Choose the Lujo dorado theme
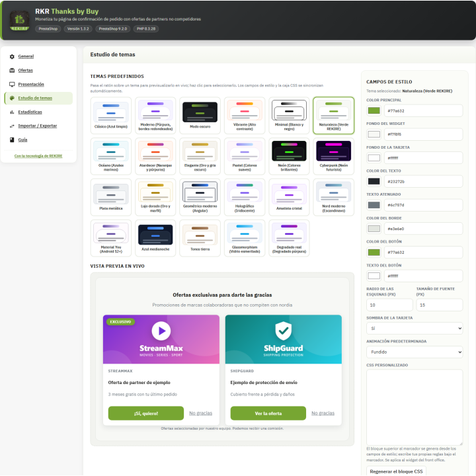The width and height of the screenshot is (476, 476). coord(155,197)
